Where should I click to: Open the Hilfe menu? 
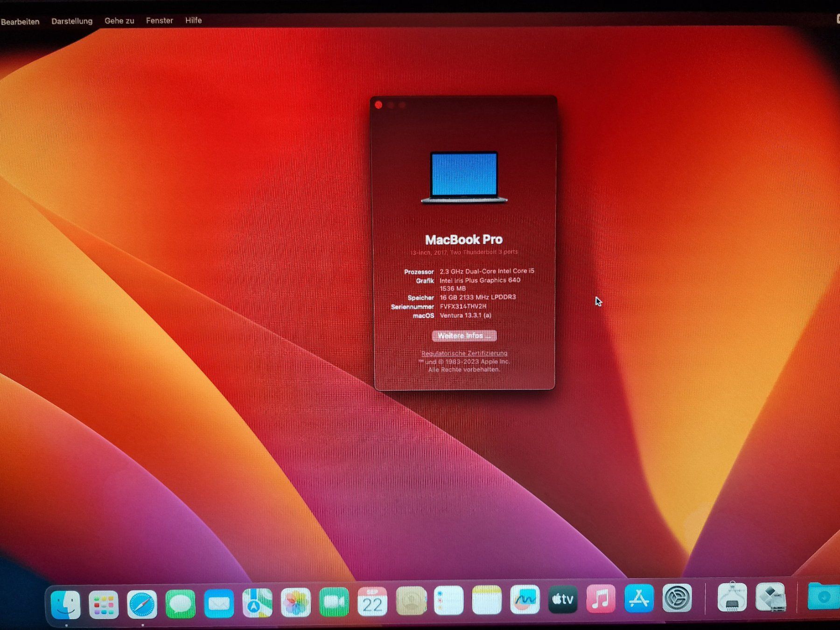pos(194,20)
